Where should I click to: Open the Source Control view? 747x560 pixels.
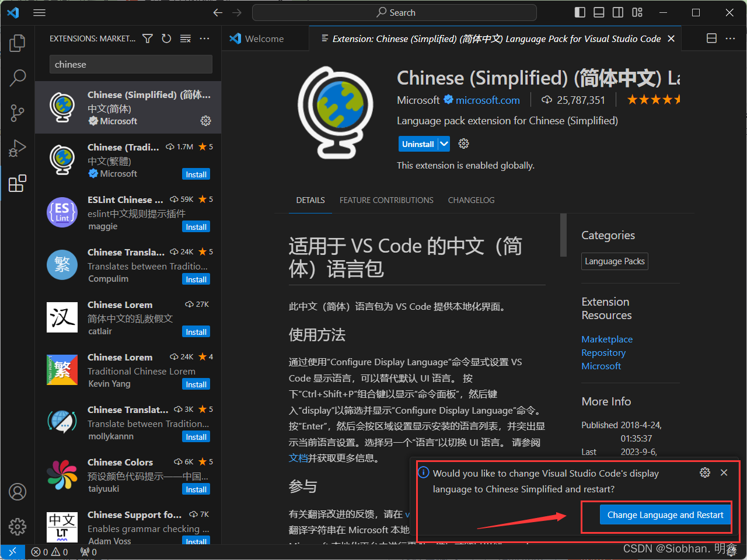pyautogui.click(x=18, y=113)
